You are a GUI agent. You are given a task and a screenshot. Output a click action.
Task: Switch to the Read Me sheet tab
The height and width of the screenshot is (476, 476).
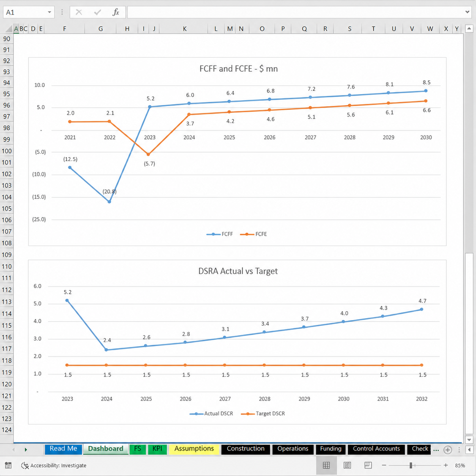[63, 449]
